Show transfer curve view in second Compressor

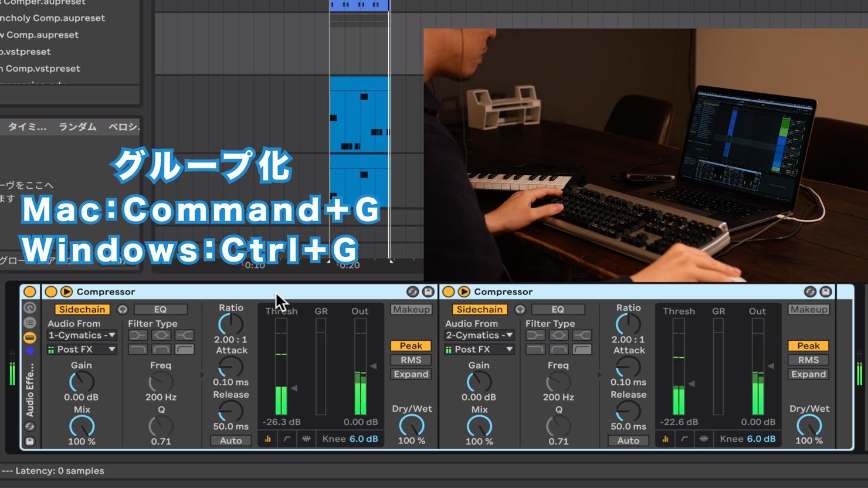(685, 439)
